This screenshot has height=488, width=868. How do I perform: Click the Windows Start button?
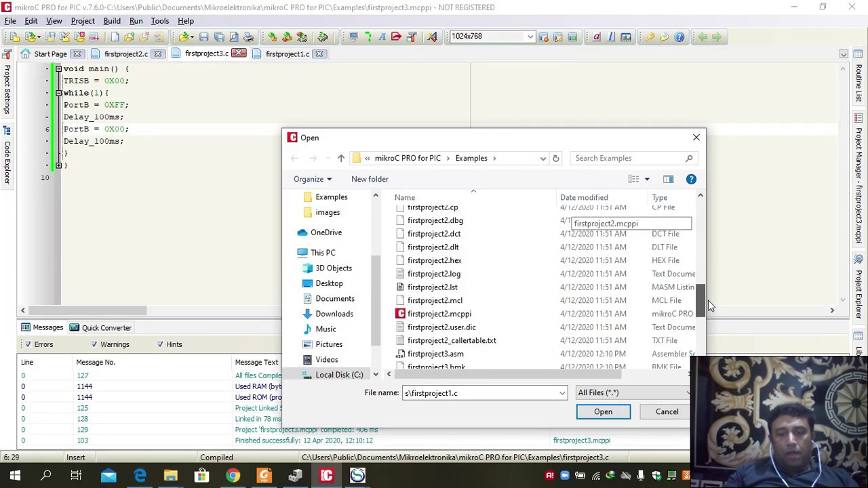click(15, 476)
